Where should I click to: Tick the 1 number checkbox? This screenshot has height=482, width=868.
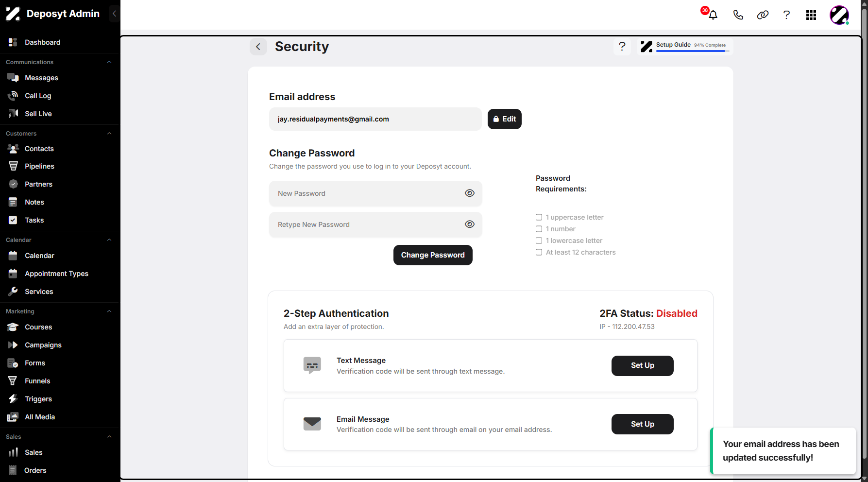539,229
